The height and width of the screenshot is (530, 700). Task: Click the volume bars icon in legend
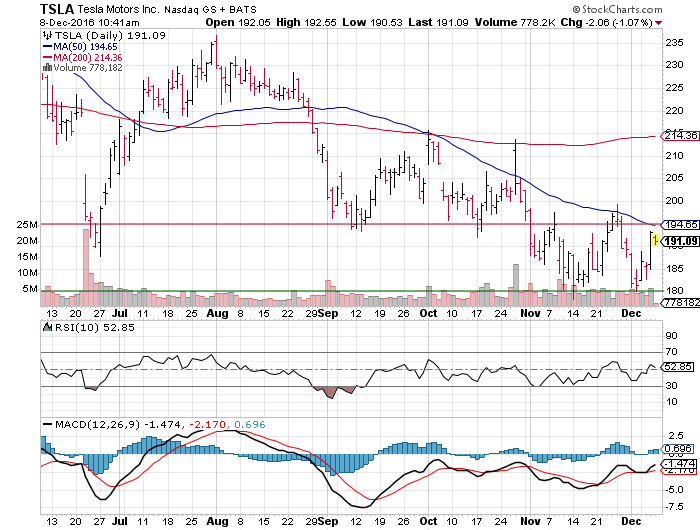tap(47, 67)
